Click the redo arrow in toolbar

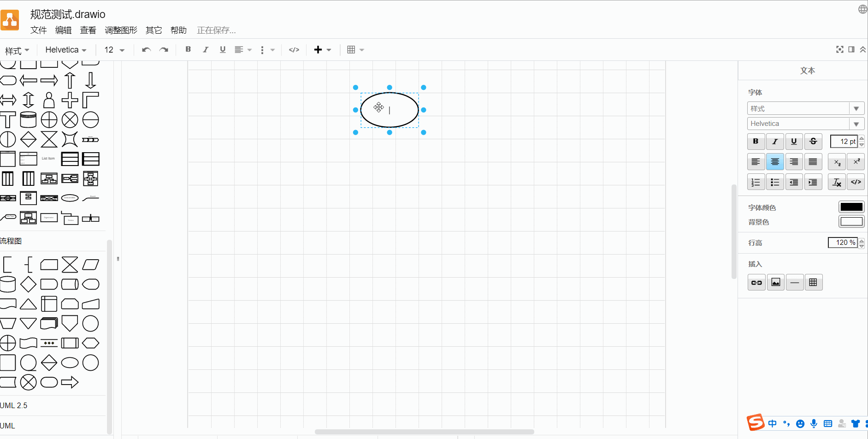click(164, 50)
